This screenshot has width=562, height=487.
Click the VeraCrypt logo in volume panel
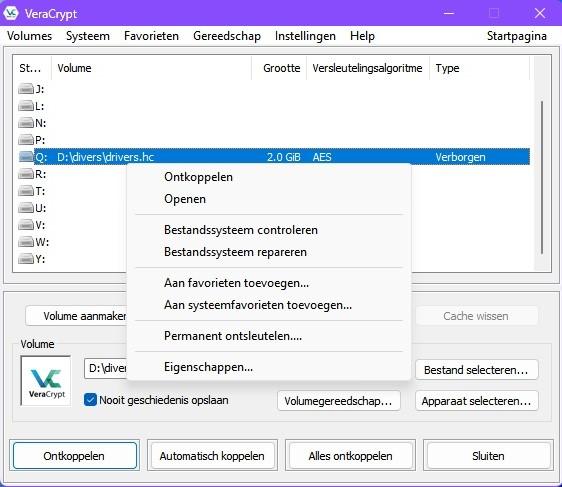pos(46,381)
